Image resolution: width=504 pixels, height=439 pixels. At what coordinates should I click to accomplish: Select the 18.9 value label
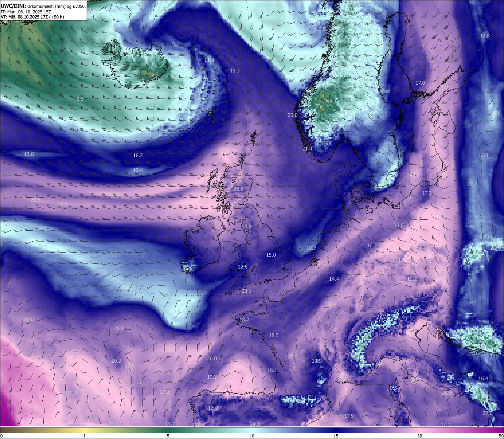[246, 226]
